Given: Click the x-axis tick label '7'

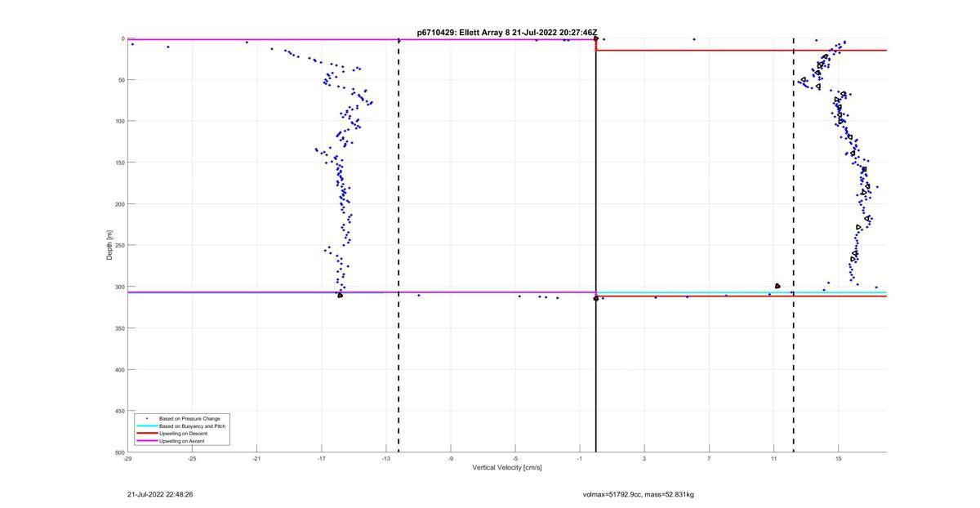Looking at the screenshot, I should click(708, 459).
